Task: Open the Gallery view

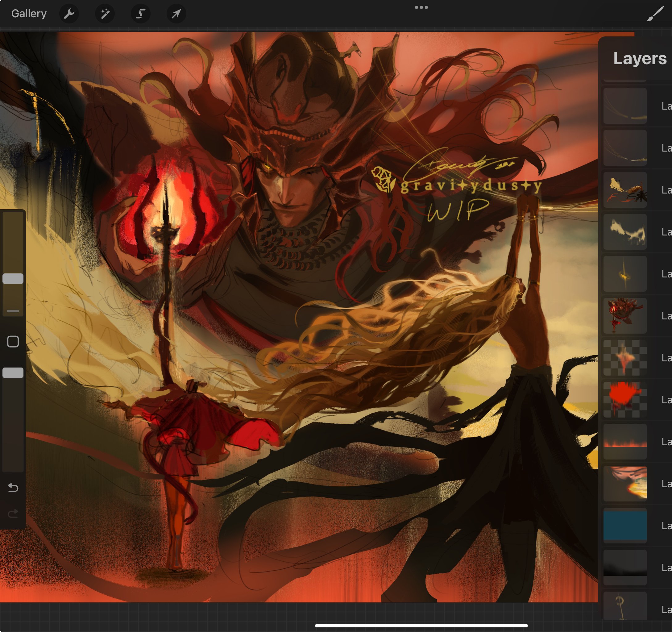Action: 29,14
